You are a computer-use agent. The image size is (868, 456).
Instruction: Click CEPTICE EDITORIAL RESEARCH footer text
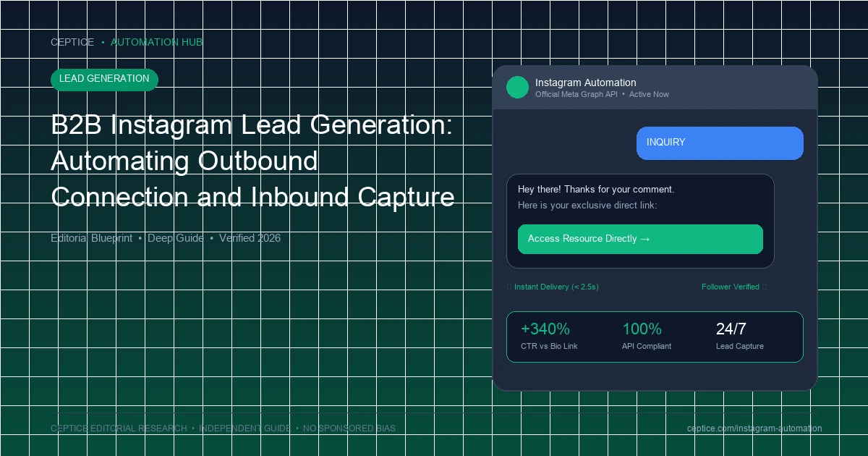(x=119, y=428)
